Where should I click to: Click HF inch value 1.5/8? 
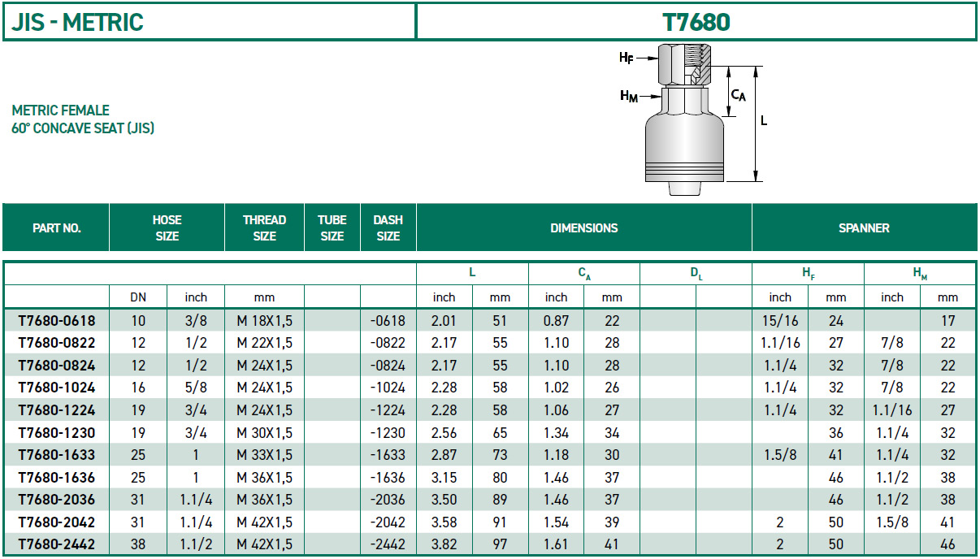[x=780, y=455]
